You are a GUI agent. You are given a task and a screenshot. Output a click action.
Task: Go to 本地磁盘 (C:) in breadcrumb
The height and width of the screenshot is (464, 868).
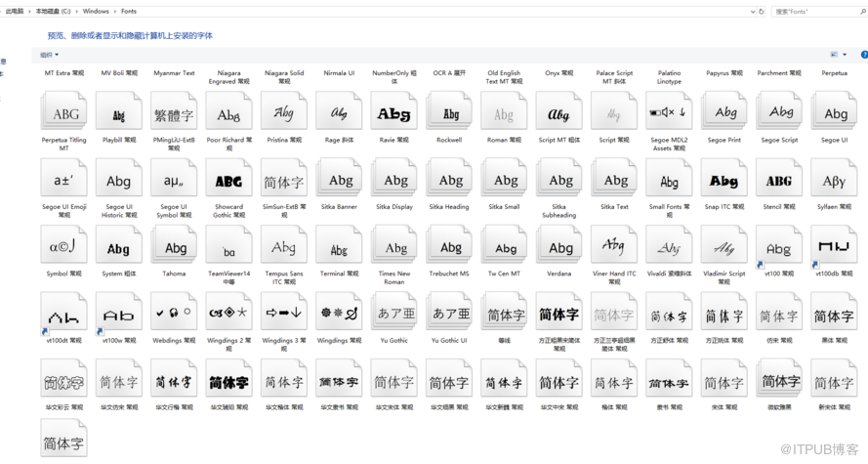[x=53, y=11]
